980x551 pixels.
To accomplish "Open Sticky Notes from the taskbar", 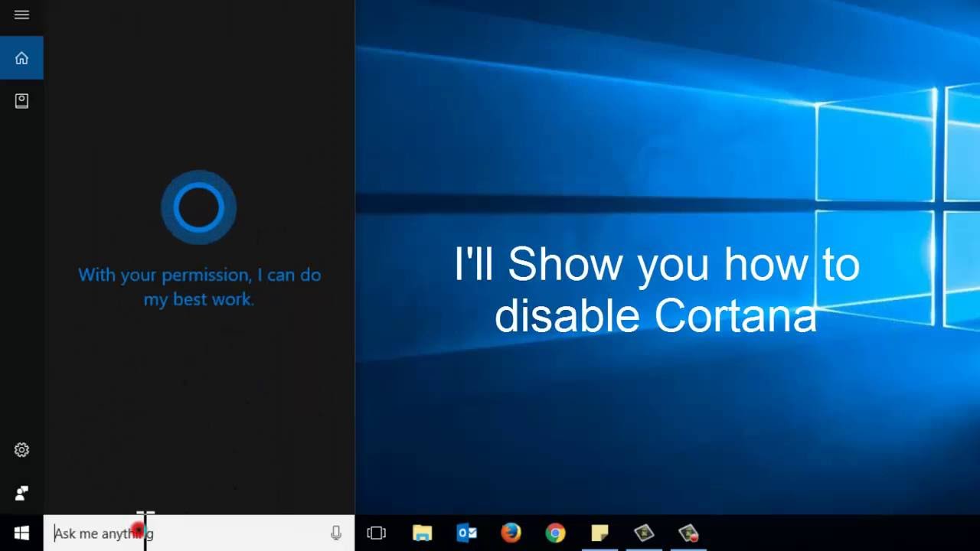I will pos(600,533).
